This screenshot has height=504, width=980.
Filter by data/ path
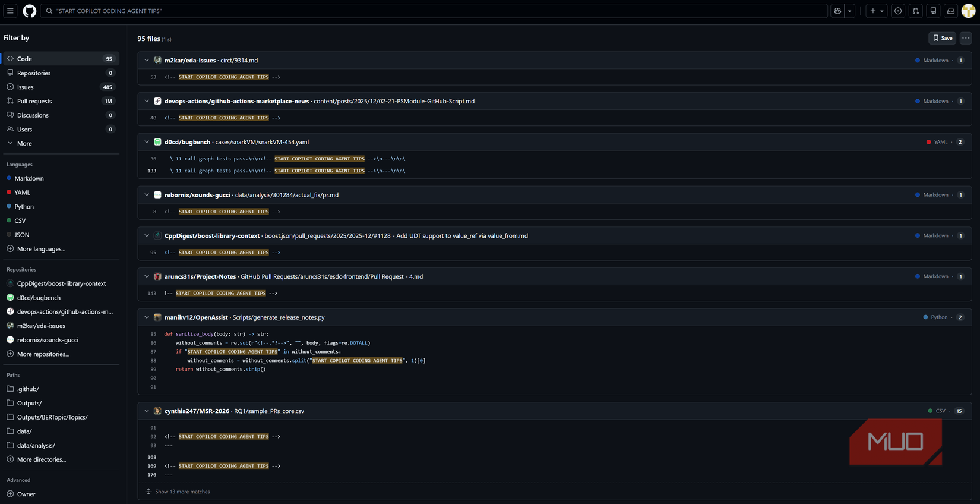click(61, 431)
